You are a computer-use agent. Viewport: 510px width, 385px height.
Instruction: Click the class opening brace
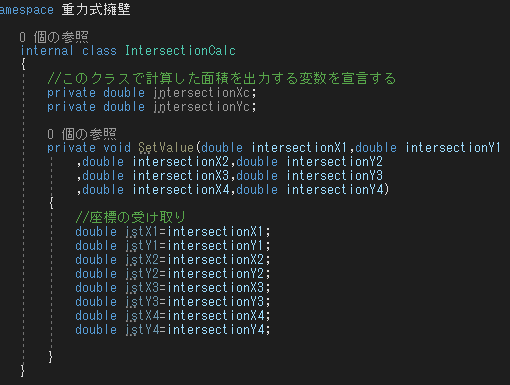(x=23, y=63)
